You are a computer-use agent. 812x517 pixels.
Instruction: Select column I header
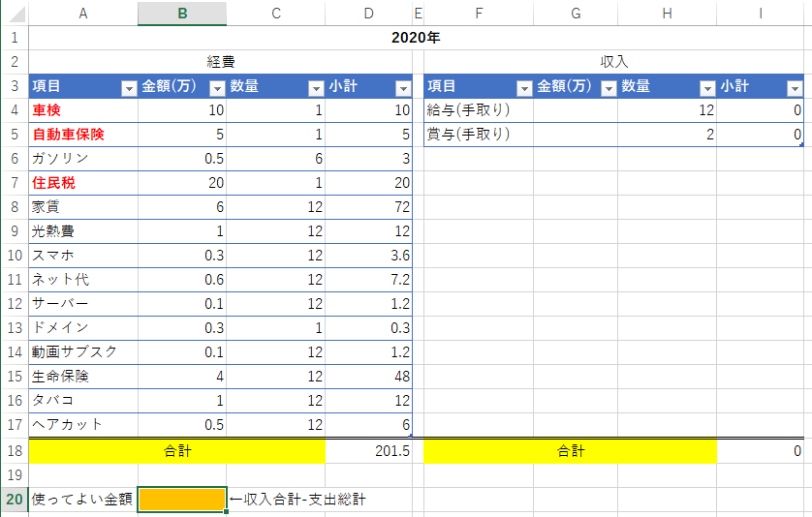point(761,14)
